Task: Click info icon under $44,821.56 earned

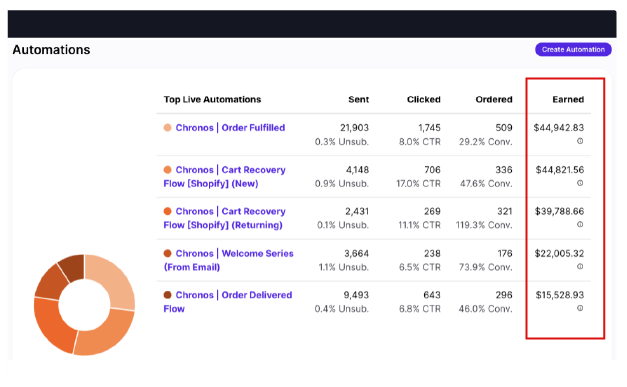Action: click(x=580, y=183)
